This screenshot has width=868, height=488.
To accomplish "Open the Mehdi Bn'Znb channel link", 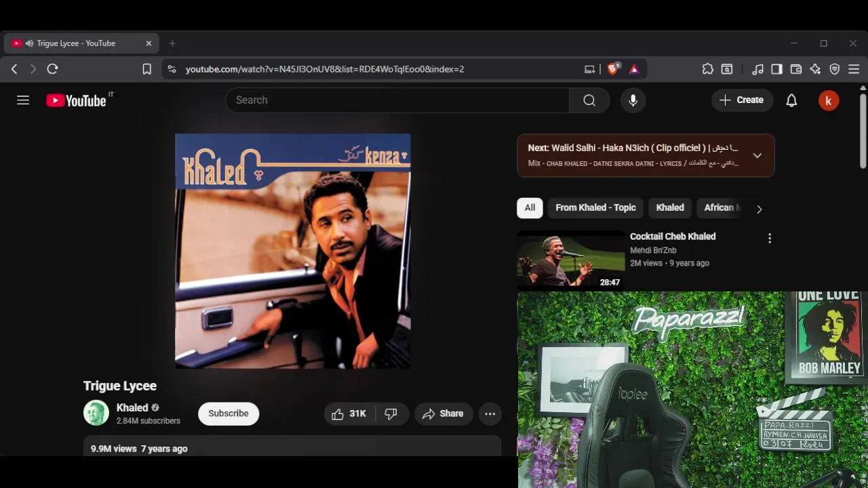I will pyautogui.click(x=653, y=250).
